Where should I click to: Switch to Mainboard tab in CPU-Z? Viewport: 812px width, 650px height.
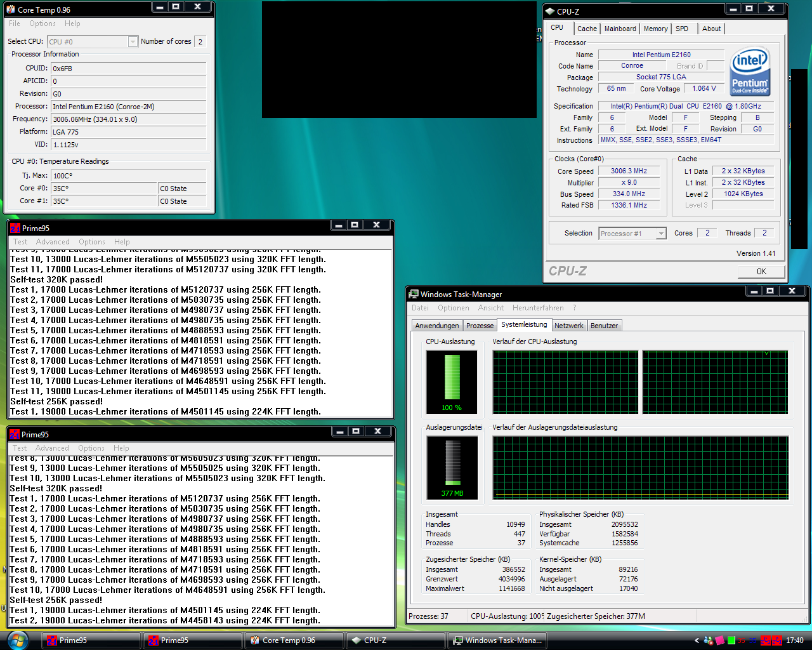(620, 29)
